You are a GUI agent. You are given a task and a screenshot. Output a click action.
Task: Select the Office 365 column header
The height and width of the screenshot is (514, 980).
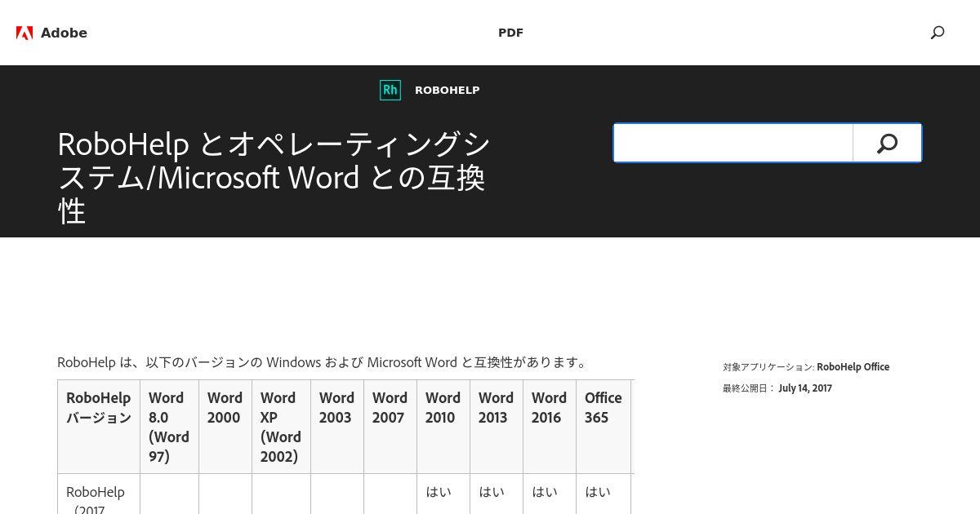[x=603, y=427]
